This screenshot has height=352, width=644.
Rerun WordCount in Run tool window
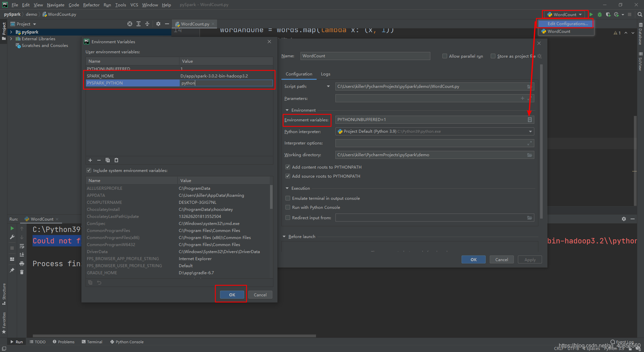(x=12, y=228)
